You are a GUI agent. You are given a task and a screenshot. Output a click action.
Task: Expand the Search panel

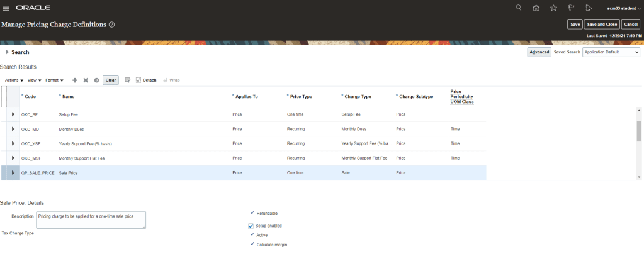click(7, 52)
